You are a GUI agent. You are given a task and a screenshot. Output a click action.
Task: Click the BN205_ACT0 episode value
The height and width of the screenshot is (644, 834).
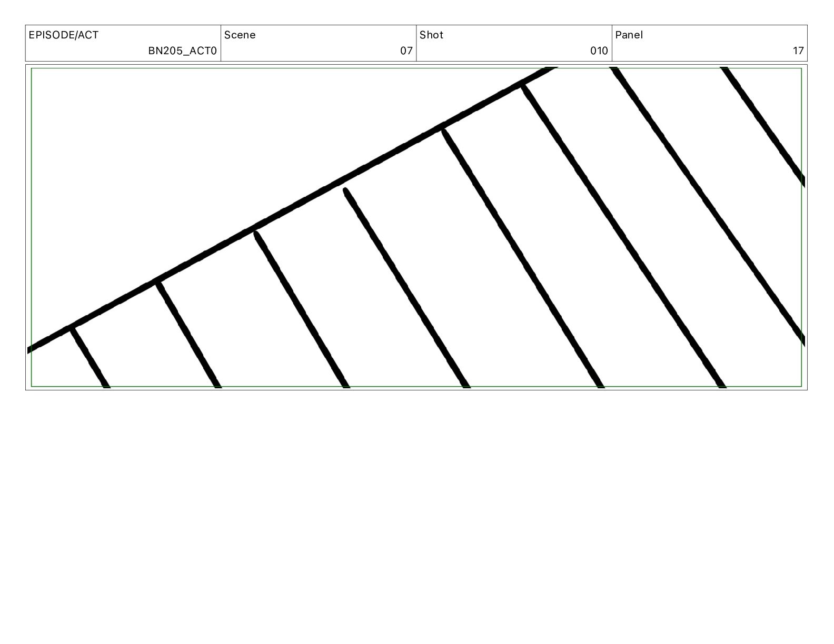pyautogui.click(x=182, y=51)
